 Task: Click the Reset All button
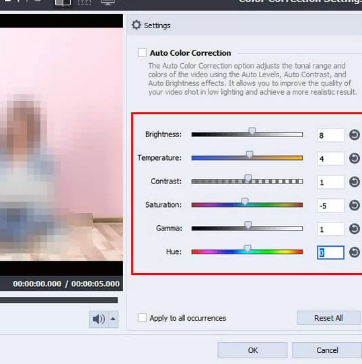(x=329, y=318)
